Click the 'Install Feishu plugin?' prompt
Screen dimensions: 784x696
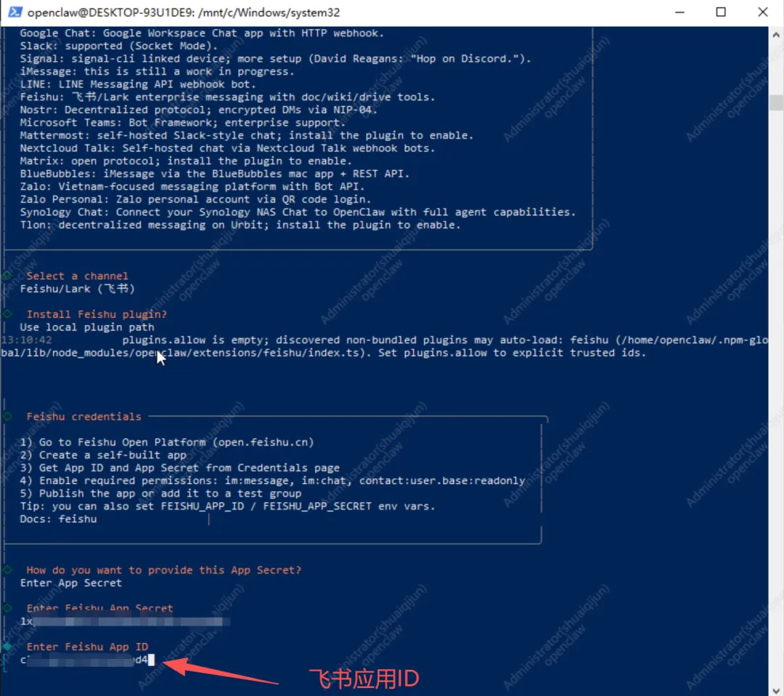(x=97, y=314)
